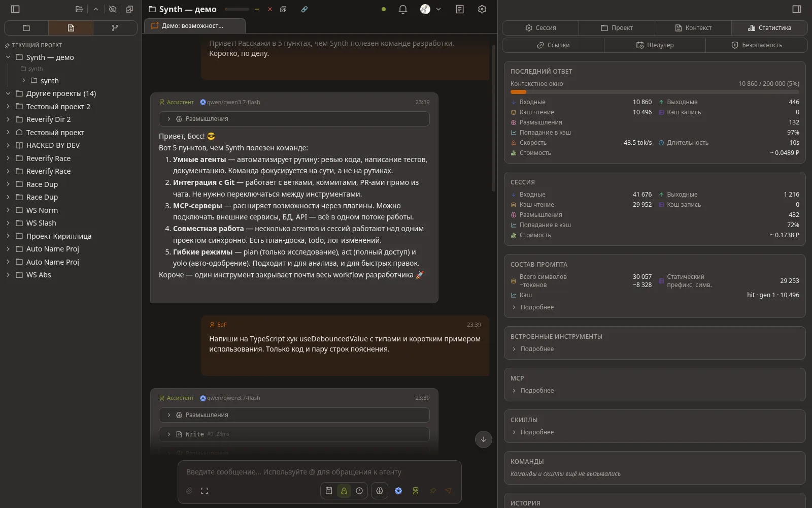
Task: Open the notifications bell
Action: click(403, 9)
